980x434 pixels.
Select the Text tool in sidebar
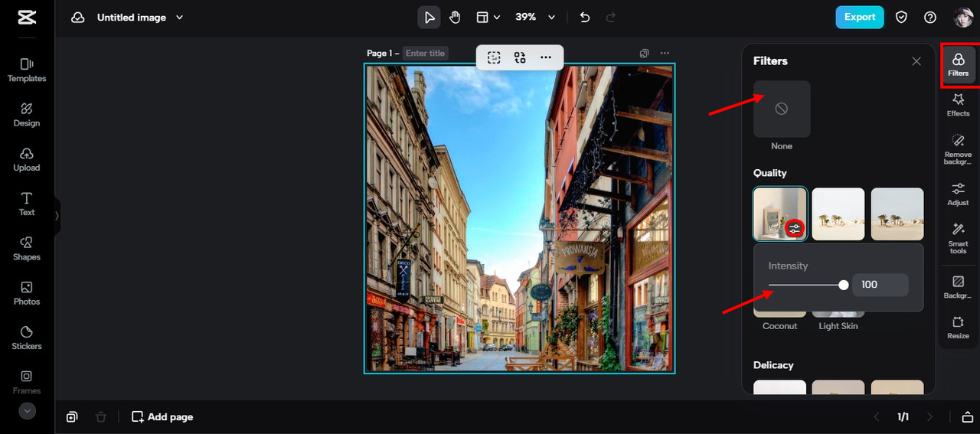coord(27,204)
